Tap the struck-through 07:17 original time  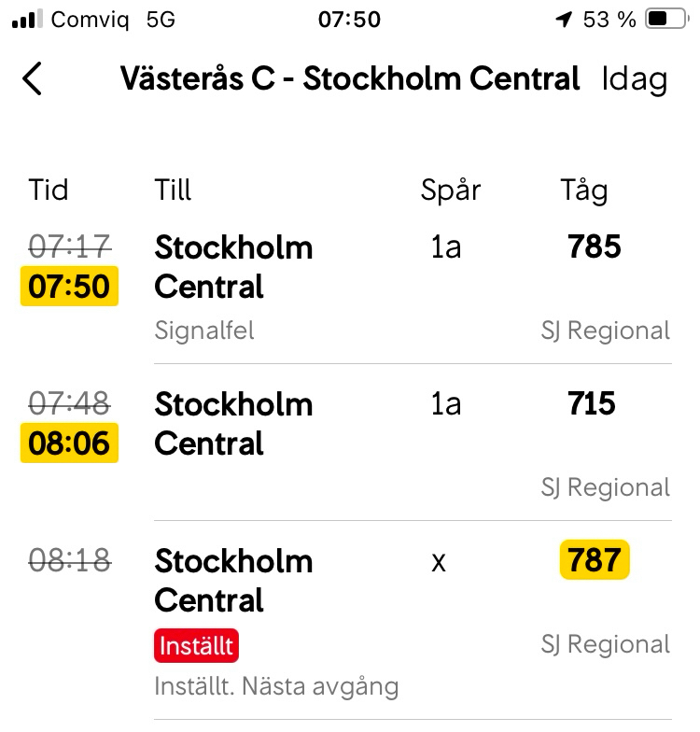69,246
